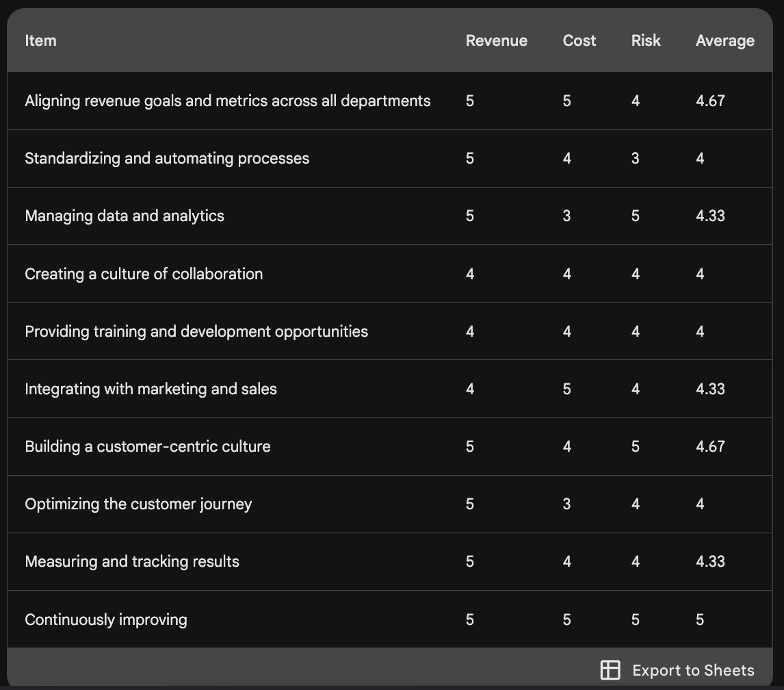Viewport: 784px width, 690px height.
Task: Click Average 4.67 in Building customer-centric culture row
Action: click(x=710, y=446)
